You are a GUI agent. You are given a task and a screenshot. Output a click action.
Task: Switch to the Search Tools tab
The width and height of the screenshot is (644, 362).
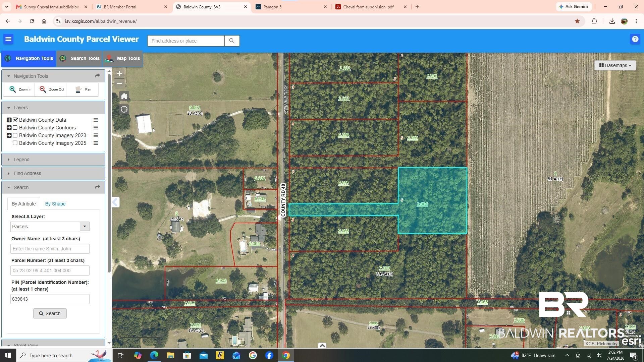coord(80,58)
